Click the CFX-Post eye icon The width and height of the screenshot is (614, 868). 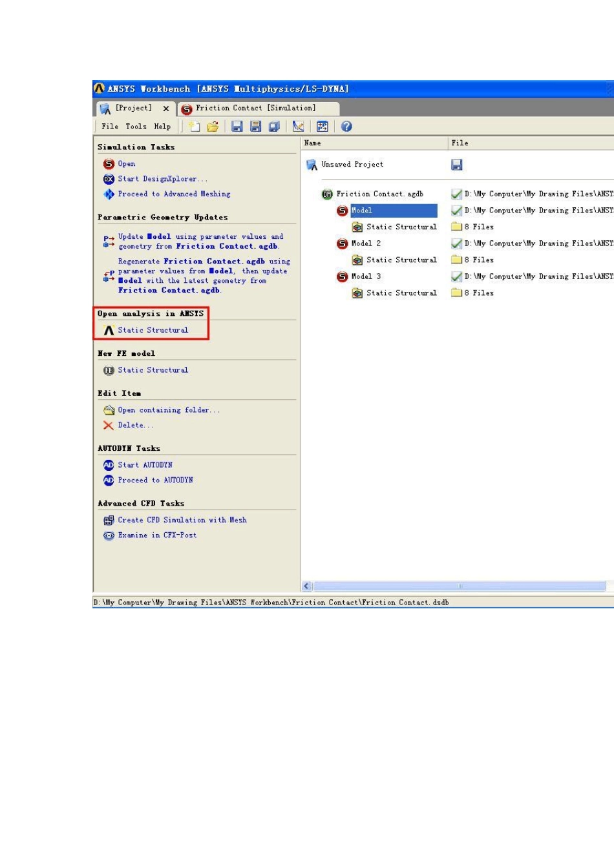tap(109, 535)
